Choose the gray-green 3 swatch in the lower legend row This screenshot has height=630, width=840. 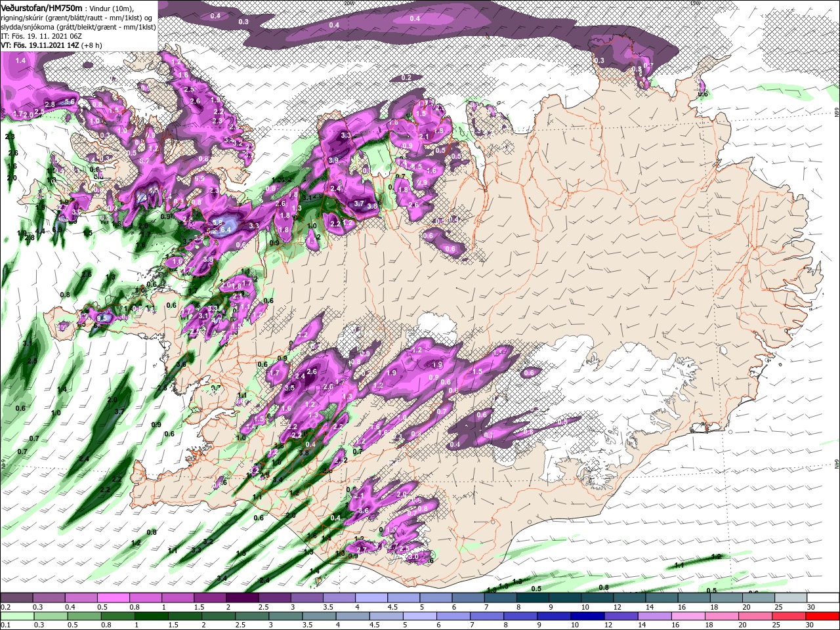[285, 616]
